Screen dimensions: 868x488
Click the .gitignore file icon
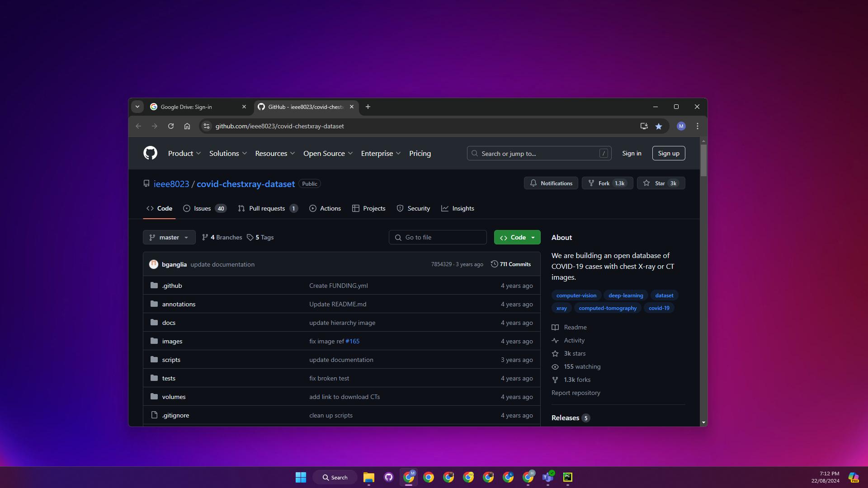tap(154, 415)
